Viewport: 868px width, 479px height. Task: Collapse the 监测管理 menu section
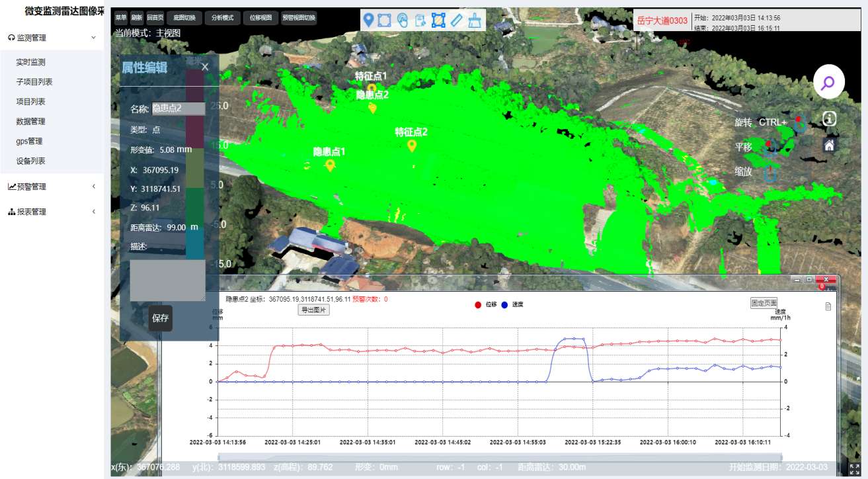52,38
